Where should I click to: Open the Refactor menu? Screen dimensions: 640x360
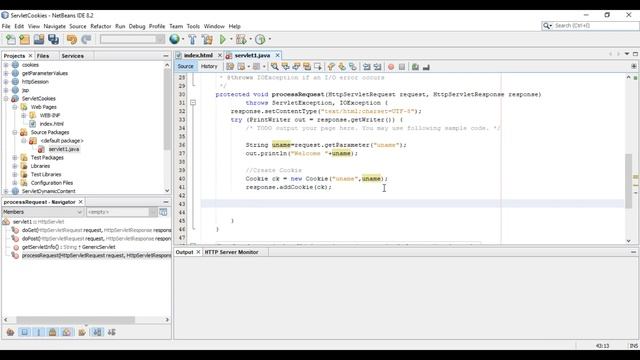click(101, 26)
